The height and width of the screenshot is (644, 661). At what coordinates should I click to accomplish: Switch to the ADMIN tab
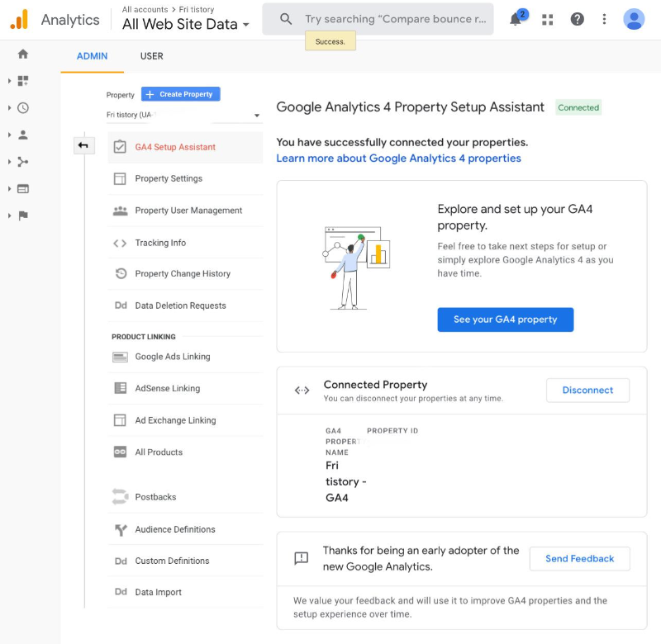click(92, 56)
